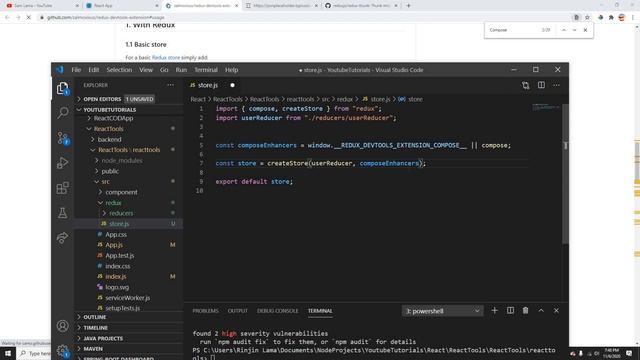Expand the public folder
This screenshot has height=360, width=640.
point(110,171)
